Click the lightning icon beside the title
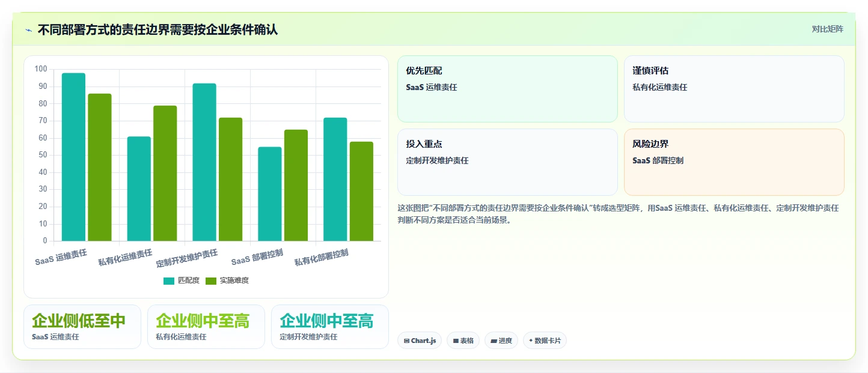This screenshot has width=868, height=373. (28, 30)
